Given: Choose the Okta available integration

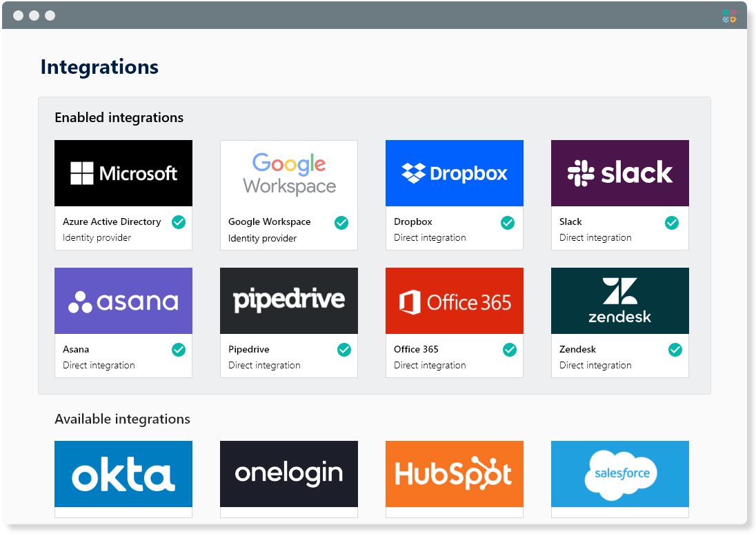Looking at the screenshot, I should click(x=123, y=474).
